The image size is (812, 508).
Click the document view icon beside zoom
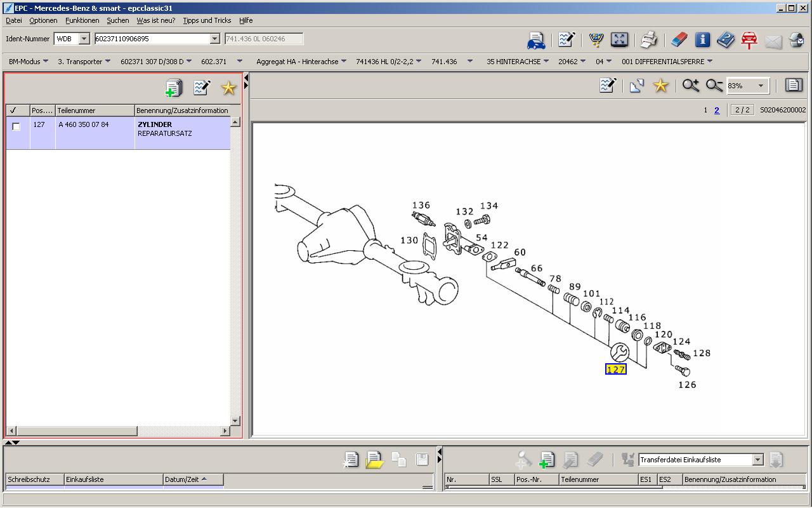pyautogui.click(x=793, y=85)
